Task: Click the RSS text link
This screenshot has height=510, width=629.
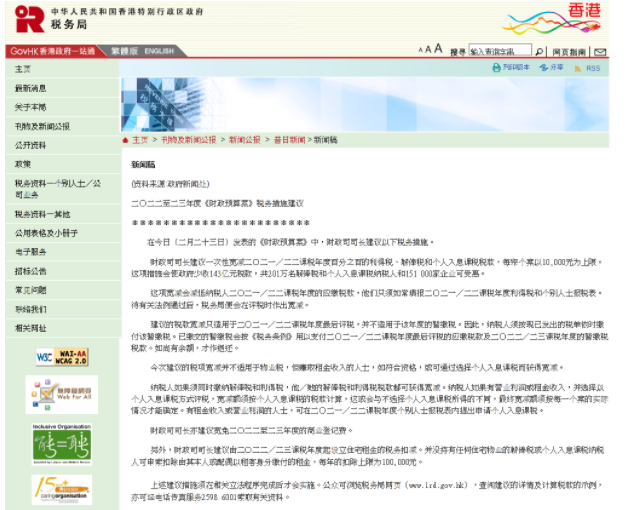Action: click(593, 69)
